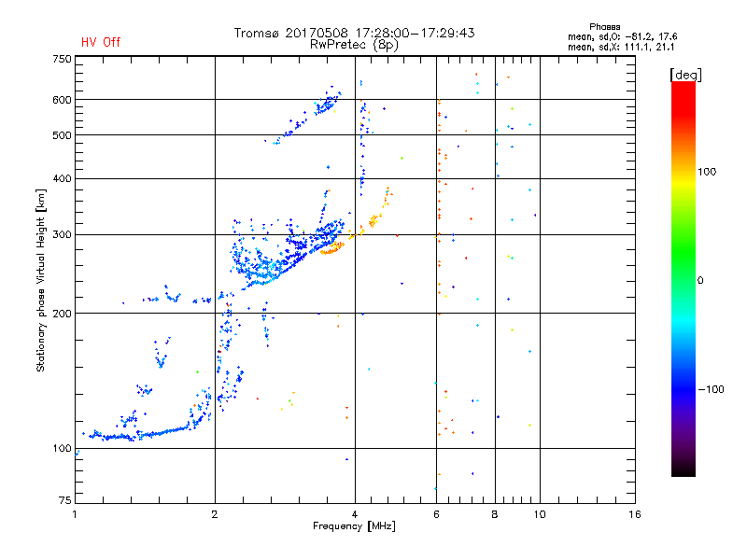Screen dimensions: 747x560
Task: Click the x-axis '1' frequency label
Action: [x=75, y=514]
